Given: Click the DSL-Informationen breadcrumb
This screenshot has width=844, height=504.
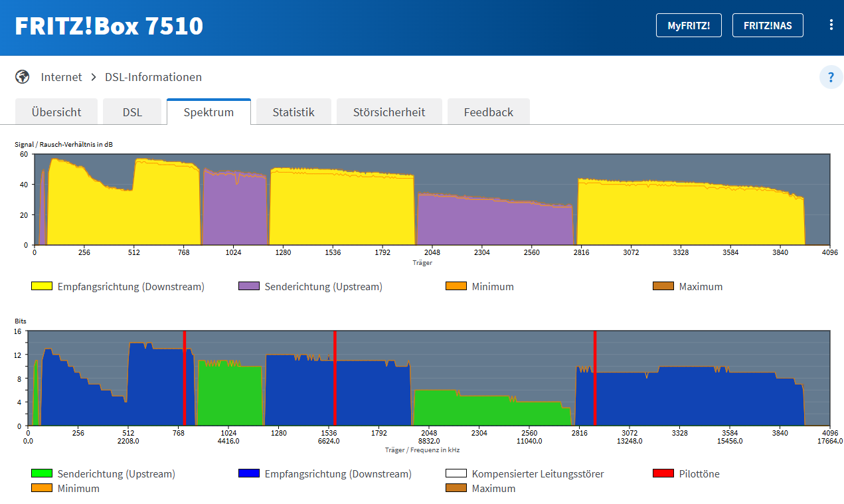Looking at the screenshot, I should (x=153, y=77).
